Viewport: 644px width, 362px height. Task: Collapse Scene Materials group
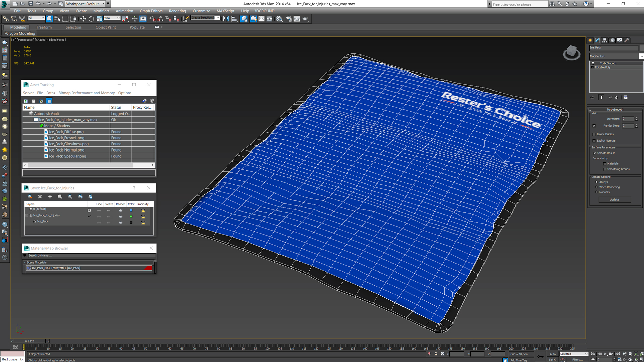point(25,262)
